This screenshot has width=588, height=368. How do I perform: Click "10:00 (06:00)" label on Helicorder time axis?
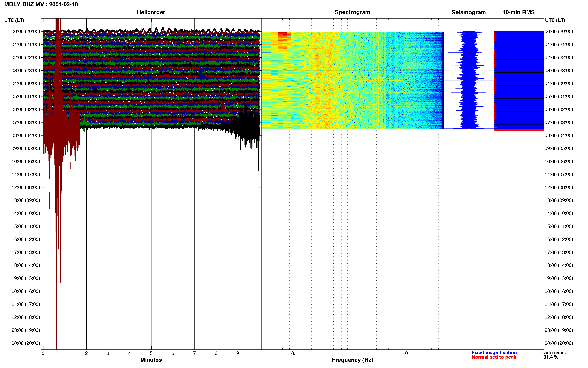(26, 161)
